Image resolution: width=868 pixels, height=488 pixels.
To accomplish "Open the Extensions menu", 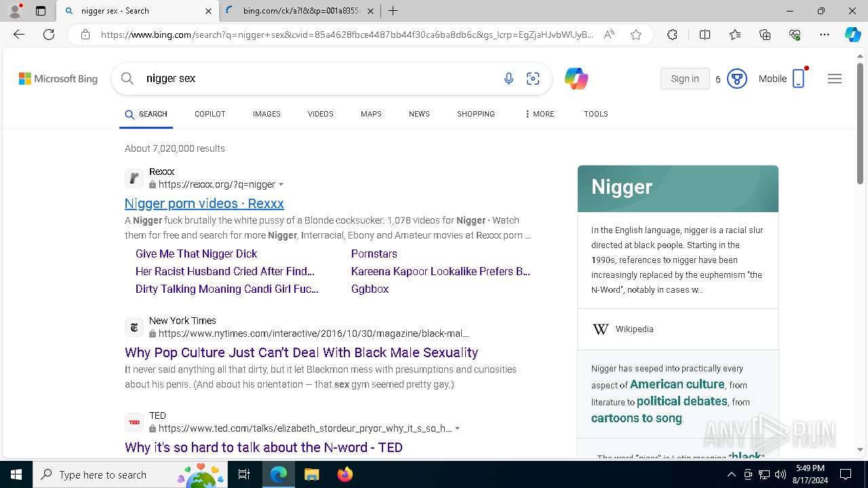I will [x=672, y=35].
